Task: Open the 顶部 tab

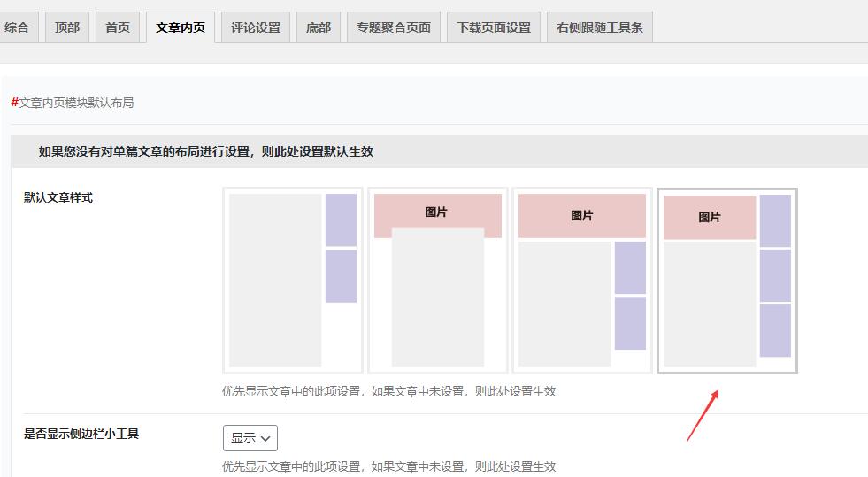Action: tap(67, 27)
